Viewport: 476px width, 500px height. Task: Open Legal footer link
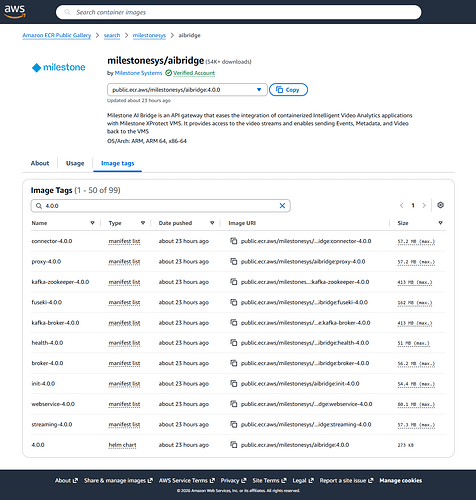point(303,481)
